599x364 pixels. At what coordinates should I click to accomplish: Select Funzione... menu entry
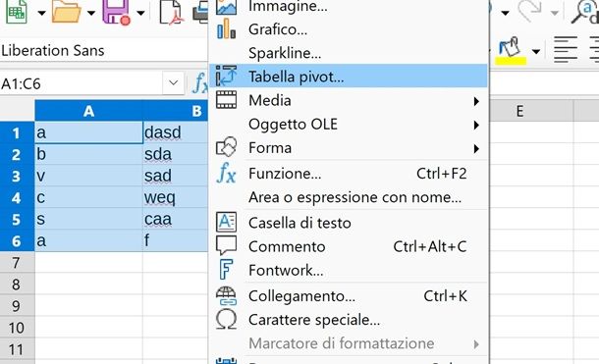click(349, 174)
